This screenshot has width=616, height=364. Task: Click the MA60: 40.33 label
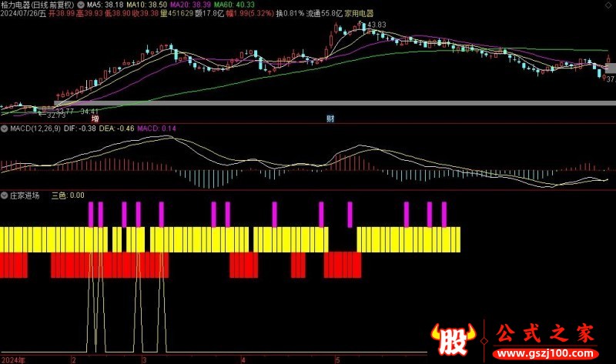[234, 5]
